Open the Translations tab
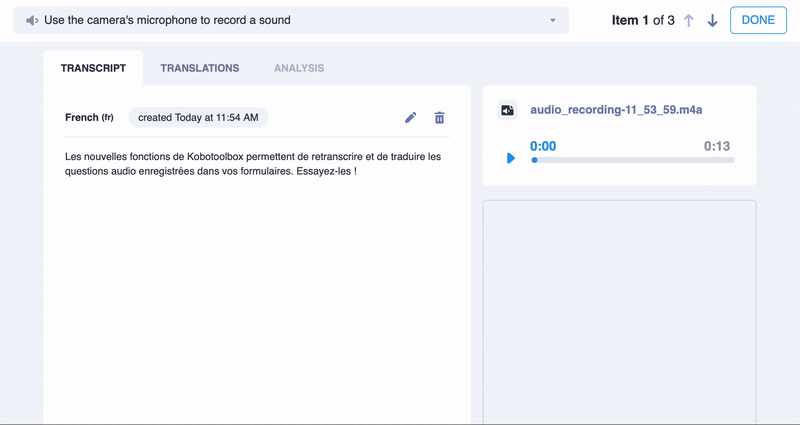The width and height of the screenshot is (800, 425). click(200, 68)
